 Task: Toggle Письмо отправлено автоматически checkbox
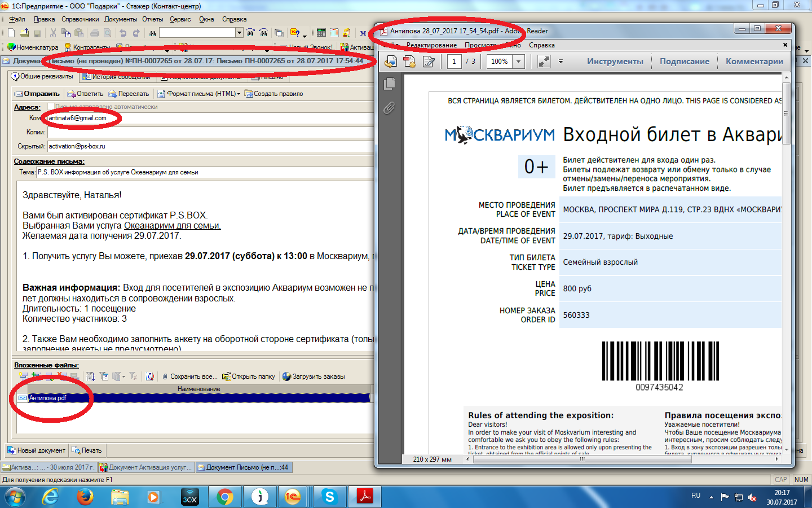pos(51,107)
